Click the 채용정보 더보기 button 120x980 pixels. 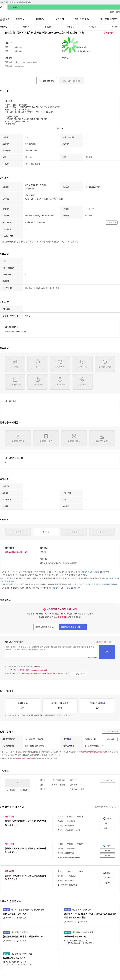[107, 781]
